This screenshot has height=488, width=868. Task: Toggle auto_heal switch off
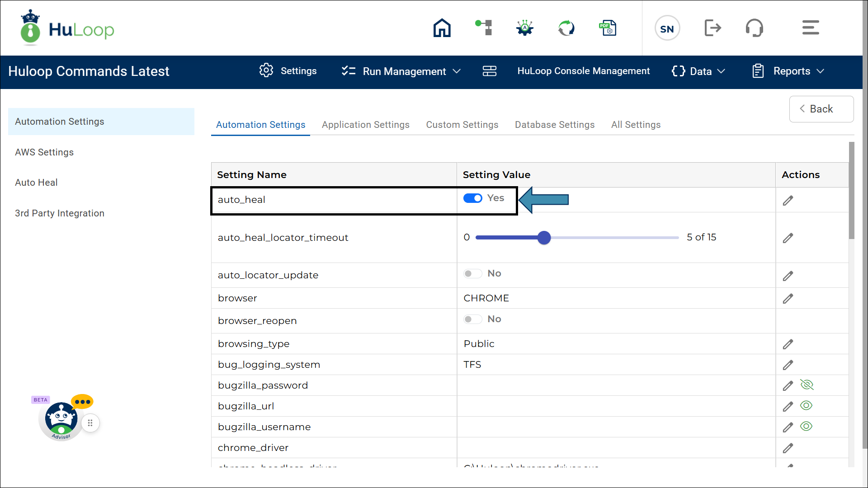tap(473, 198)
